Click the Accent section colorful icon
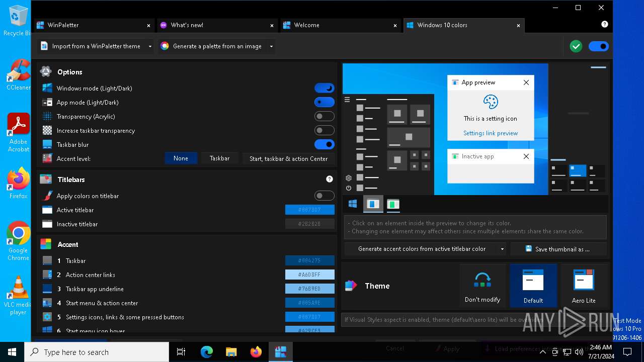 46,244
